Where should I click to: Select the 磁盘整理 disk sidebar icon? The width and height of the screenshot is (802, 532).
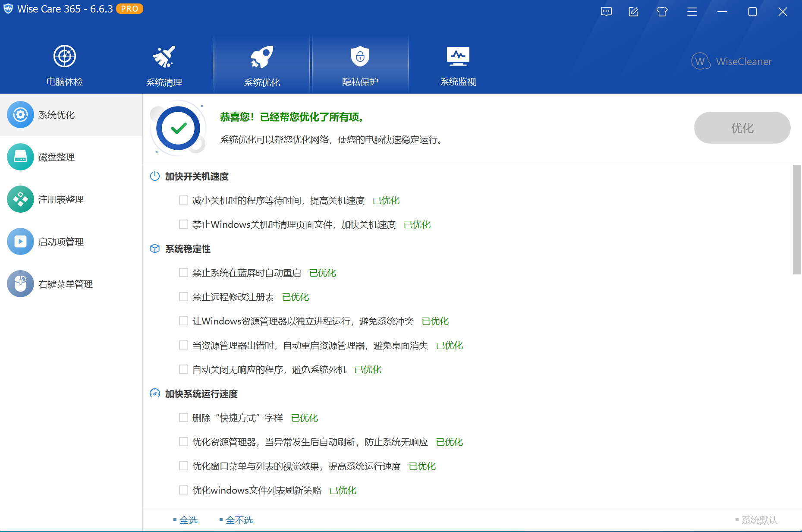click(x=20, y=157)
